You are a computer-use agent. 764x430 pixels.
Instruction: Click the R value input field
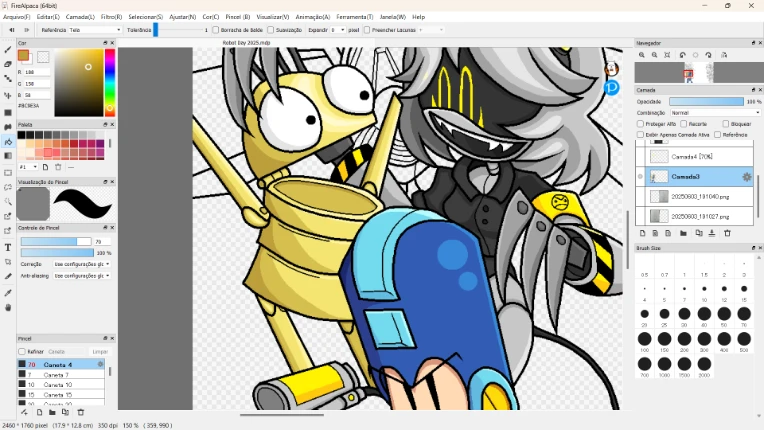[37, 72]
